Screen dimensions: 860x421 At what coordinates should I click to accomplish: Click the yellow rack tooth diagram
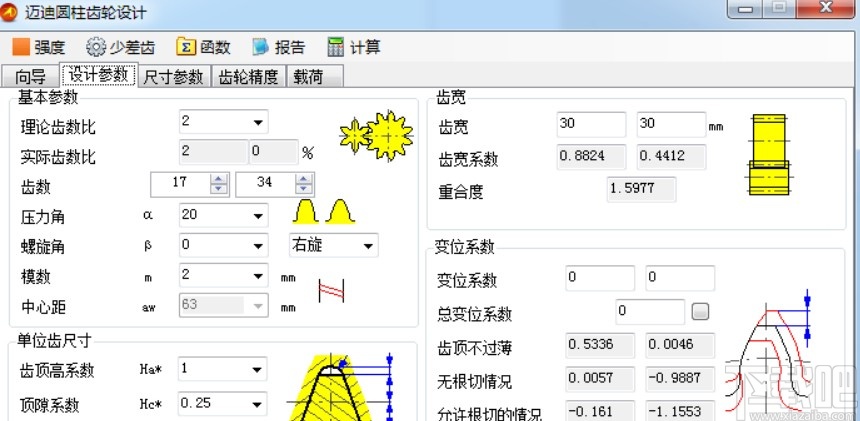click(341, 388)
